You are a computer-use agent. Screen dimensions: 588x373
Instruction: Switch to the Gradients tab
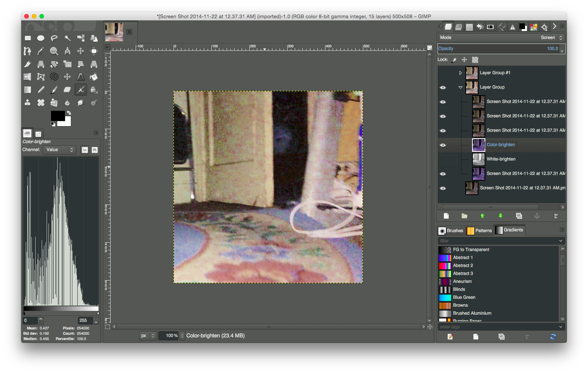click(x=509, y=230)
